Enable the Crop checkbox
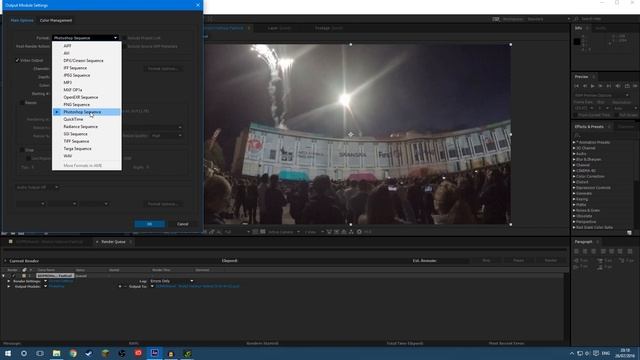 22,150
